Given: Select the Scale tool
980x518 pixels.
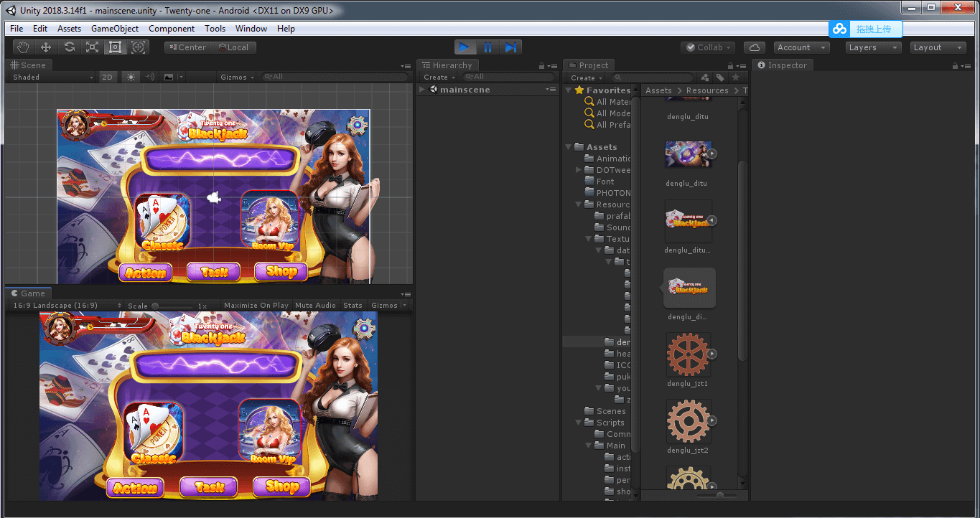Looking at the screenshot, I should click(x=92, y=47).
